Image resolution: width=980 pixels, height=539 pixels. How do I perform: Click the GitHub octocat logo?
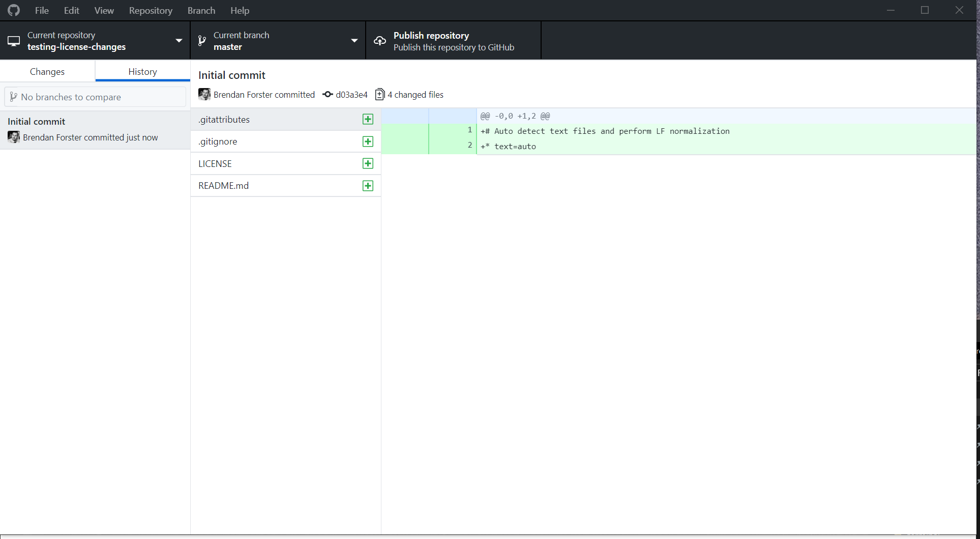tap(13, 10)
